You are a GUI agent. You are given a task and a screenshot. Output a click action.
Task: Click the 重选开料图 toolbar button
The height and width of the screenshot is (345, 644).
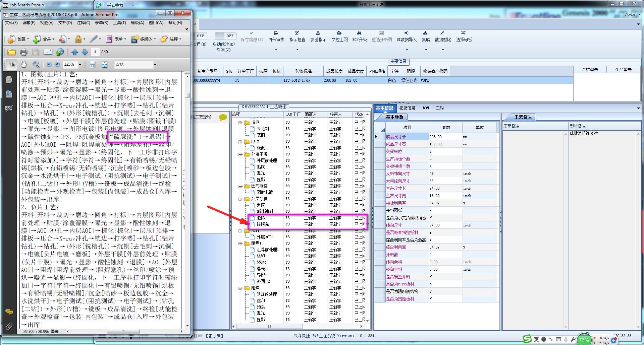[x=381, y=37]
